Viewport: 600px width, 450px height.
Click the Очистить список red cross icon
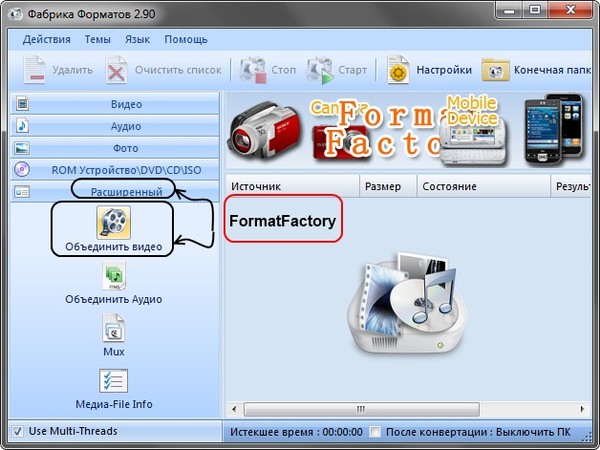click(116, 70)
